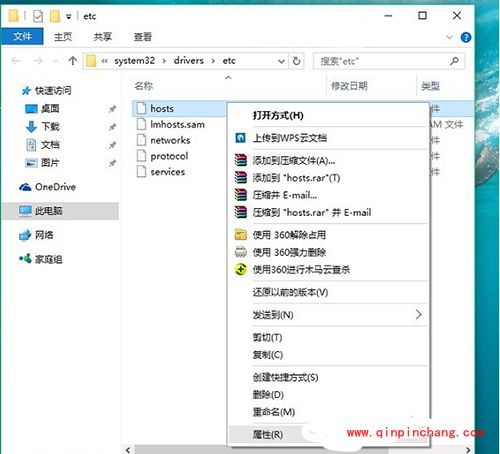
Task: Open the 主页 ribbon tab
Action: pyautogui.click(x=63, y=37)
